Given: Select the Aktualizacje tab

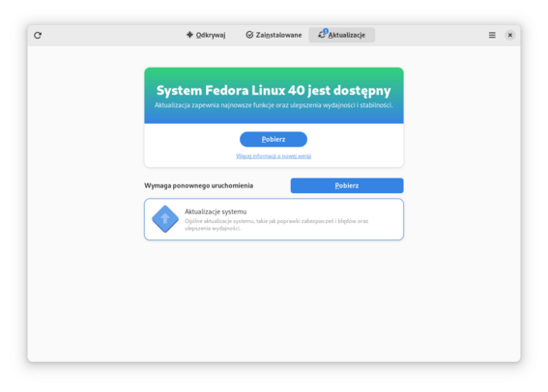Looking at the screenshot, I should [342, 35].
